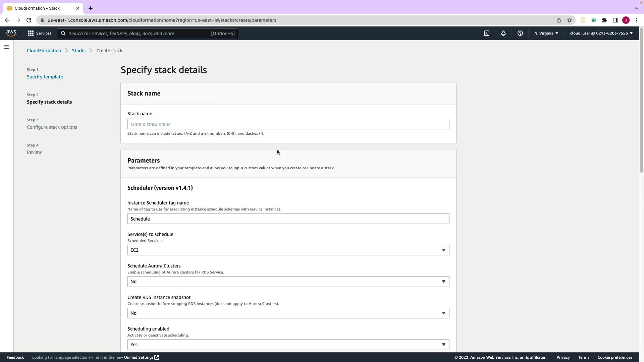Reload the page with refresh icon
The width and height of the screenshot is (644, 362).
[x=29, y=20]
